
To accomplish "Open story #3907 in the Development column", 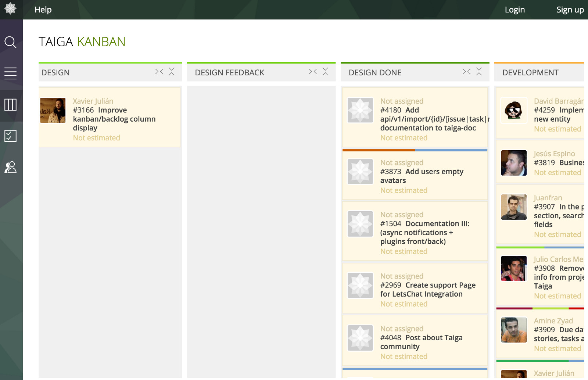I will tap(559, 216).
